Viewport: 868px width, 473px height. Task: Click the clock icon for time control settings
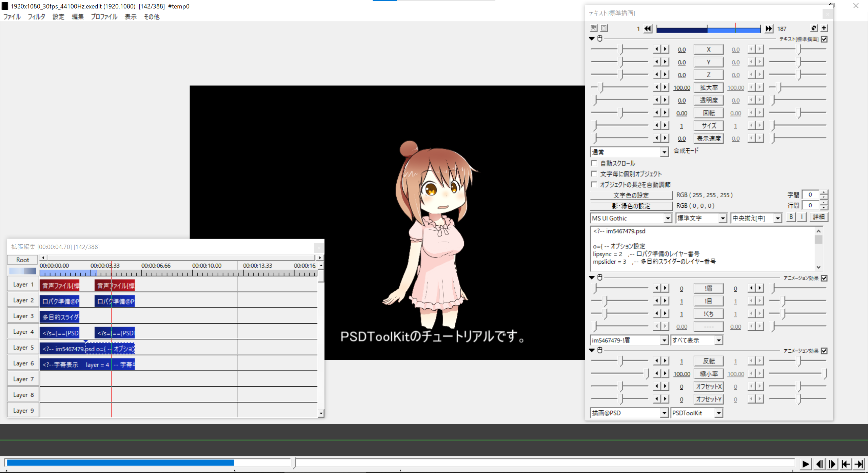(599, 39)
